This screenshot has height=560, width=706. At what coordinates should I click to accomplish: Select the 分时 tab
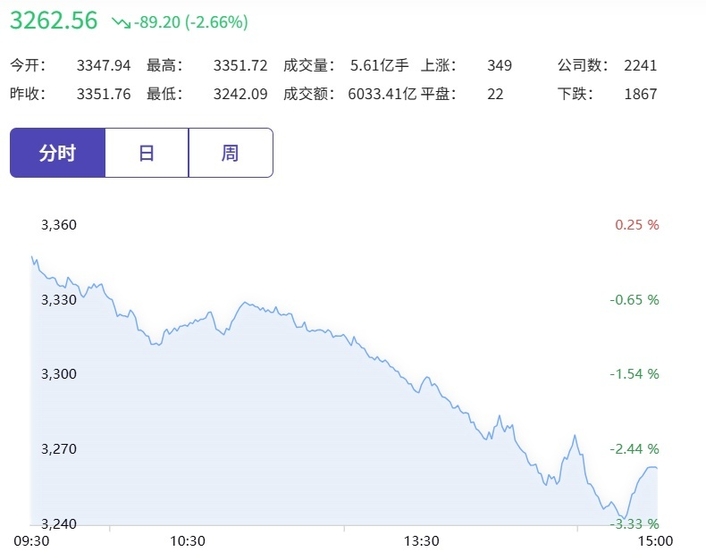tap(57, 153)
